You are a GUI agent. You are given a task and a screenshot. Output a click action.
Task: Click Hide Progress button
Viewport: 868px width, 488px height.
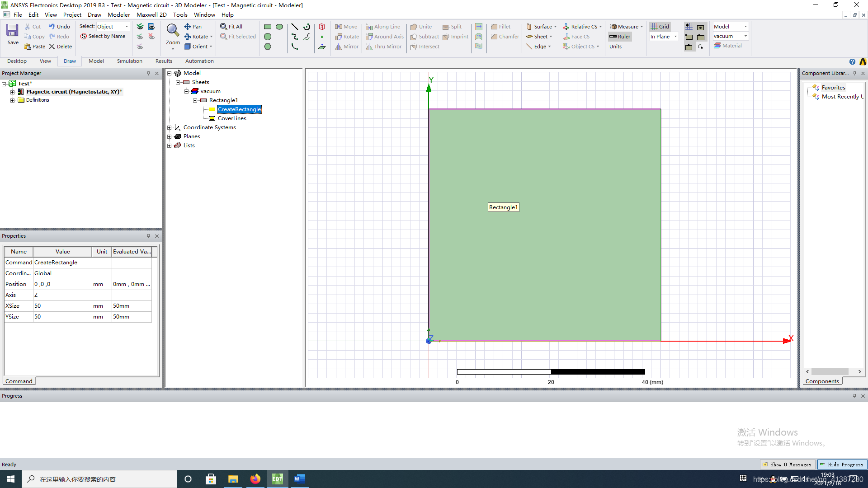842,465
